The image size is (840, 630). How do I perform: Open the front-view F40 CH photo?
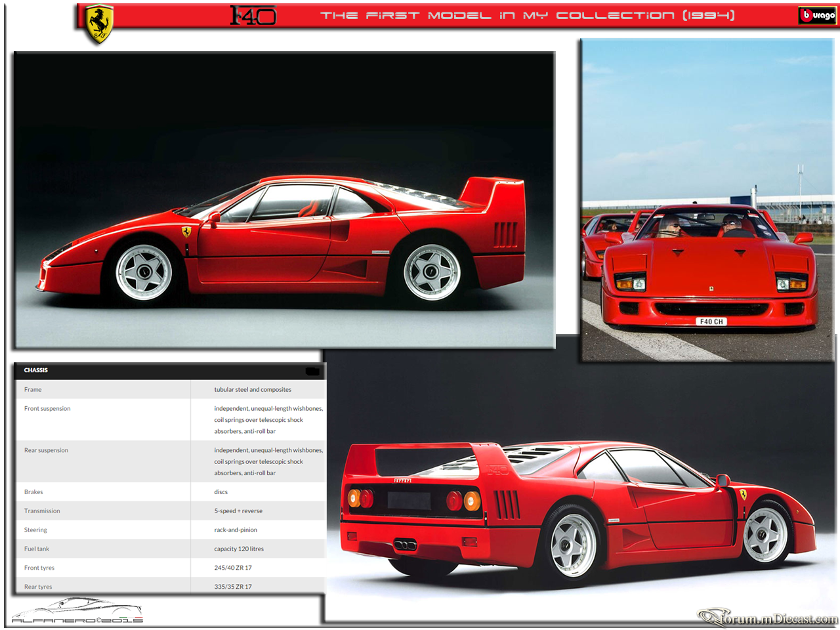coord(707,199)
